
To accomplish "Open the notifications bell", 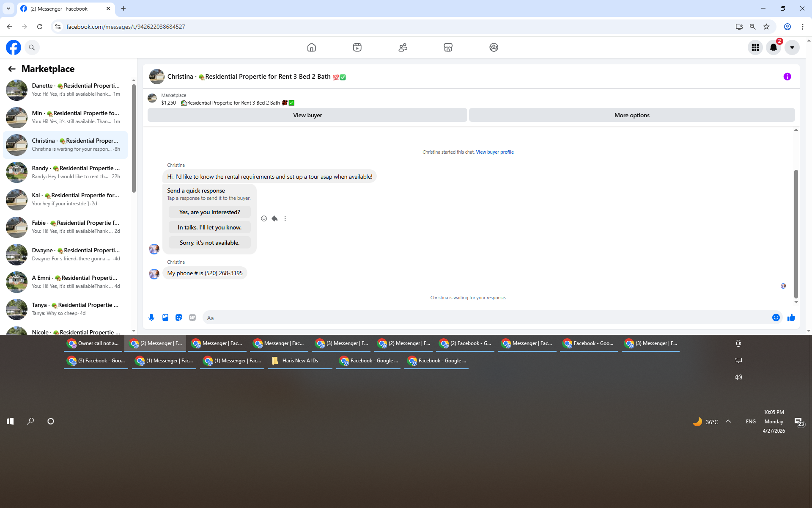I will (774, 47).
